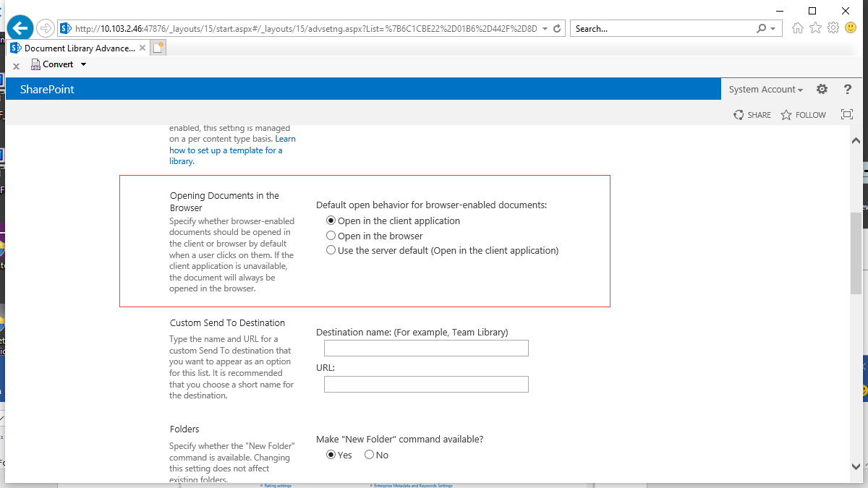868x488 pixels.
Task: Open the browser Home icon
Action: 797,28
